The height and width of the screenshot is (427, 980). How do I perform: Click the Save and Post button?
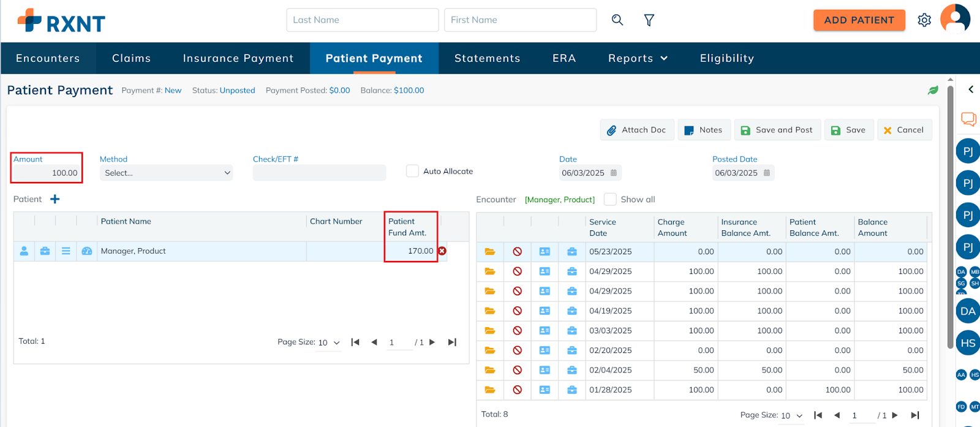point(777,130)
